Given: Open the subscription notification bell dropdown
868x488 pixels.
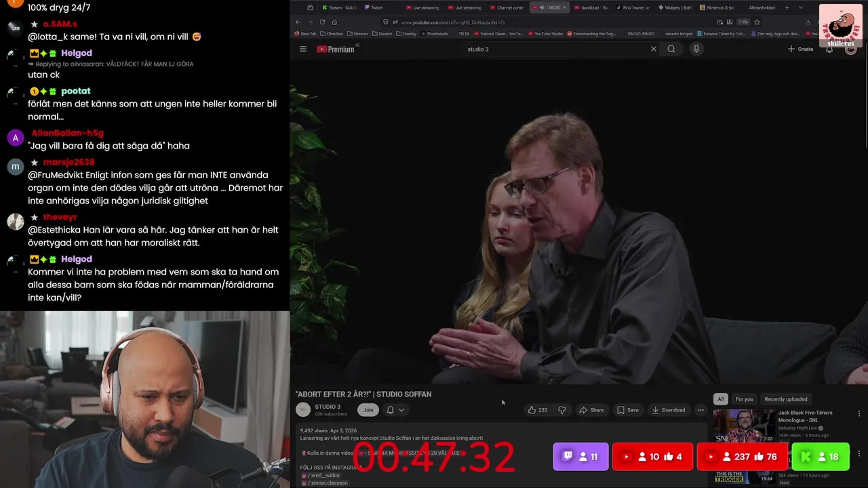Looking at the screenshot, I should pyautogui.click(x=395, y=410).
